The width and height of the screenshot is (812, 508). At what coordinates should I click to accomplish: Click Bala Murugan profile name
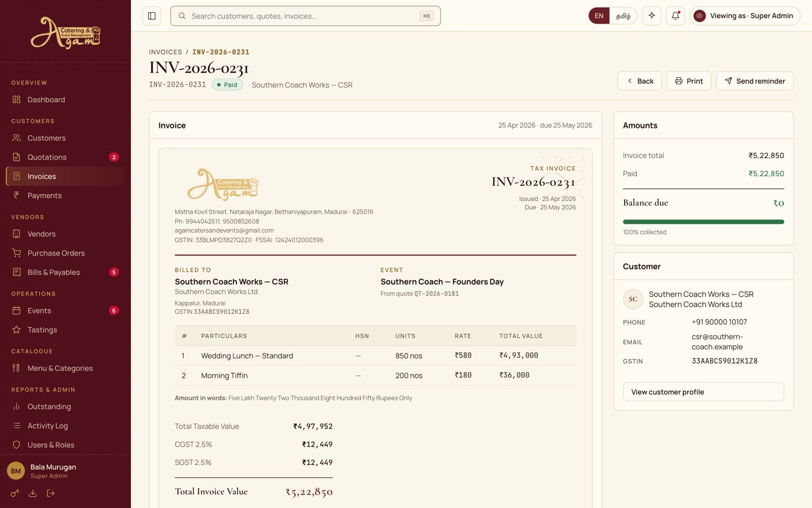pos(53,467)
